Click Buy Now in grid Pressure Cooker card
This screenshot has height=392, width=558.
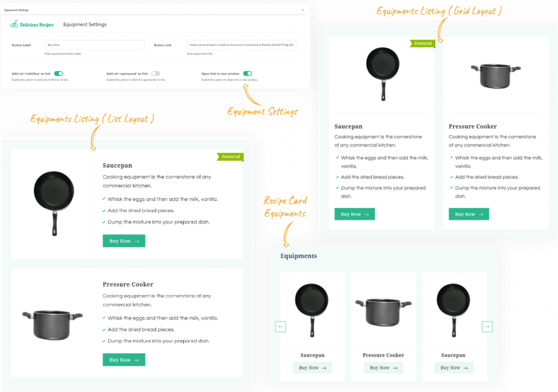click(469, 214)
